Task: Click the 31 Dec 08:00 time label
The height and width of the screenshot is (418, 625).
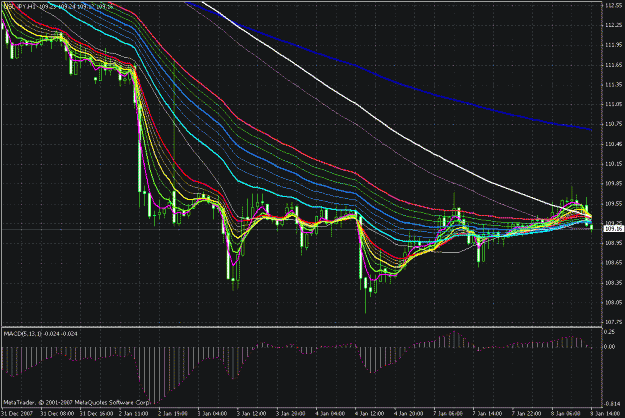Action: (57, 414)
